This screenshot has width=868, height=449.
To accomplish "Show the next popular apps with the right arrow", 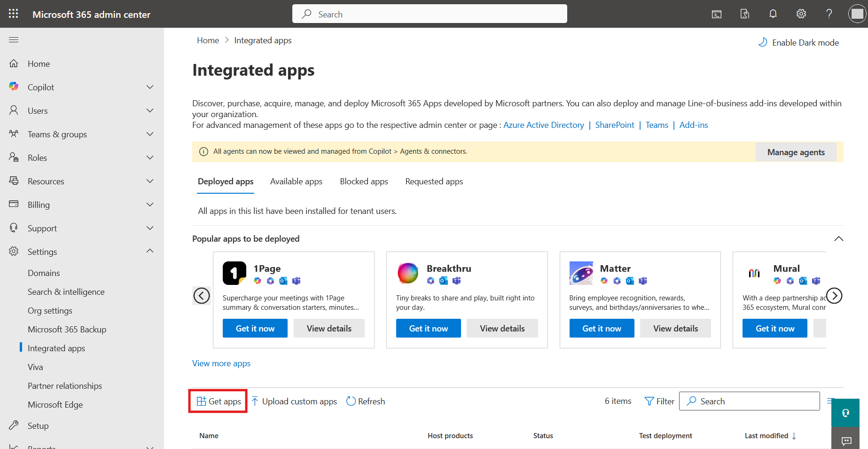I will [834, 296].
